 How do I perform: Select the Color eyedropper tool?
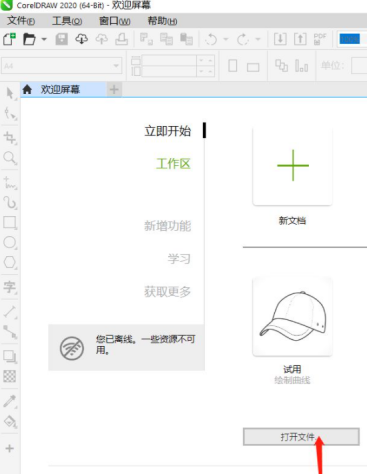pos(10,401)
